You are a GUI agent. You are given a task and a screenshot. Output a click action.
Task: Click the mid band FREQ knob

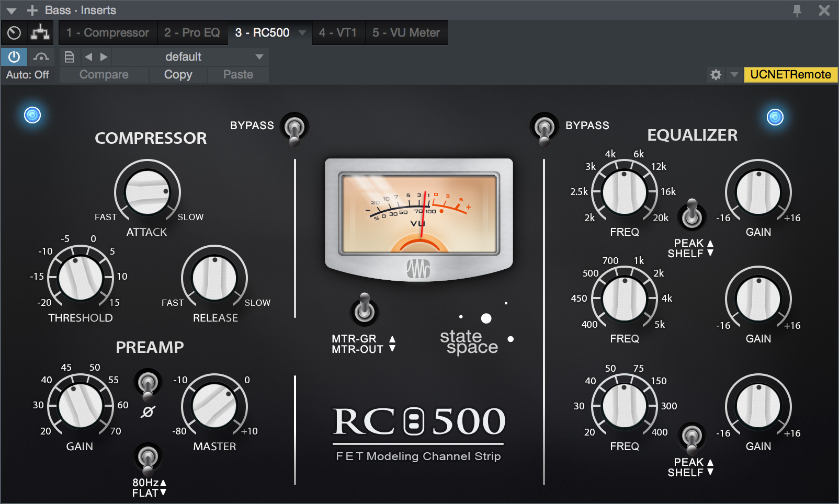click(625, 299)
